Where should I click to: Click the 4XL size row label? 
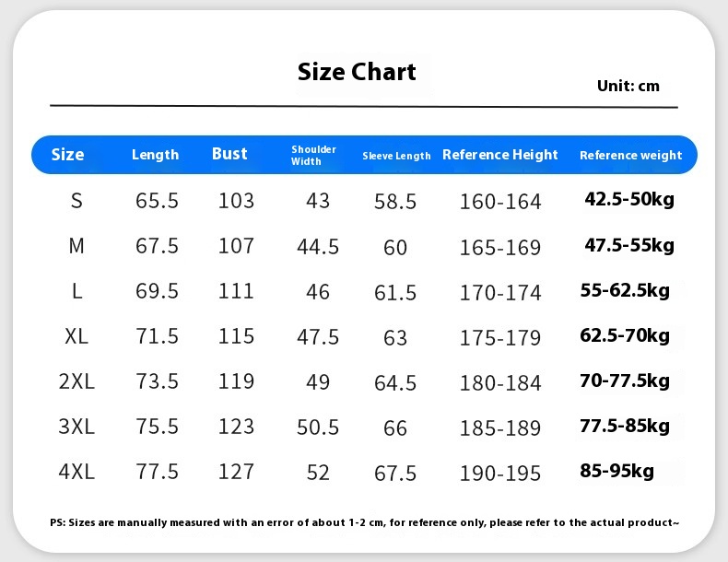click(x=76, y=472)
